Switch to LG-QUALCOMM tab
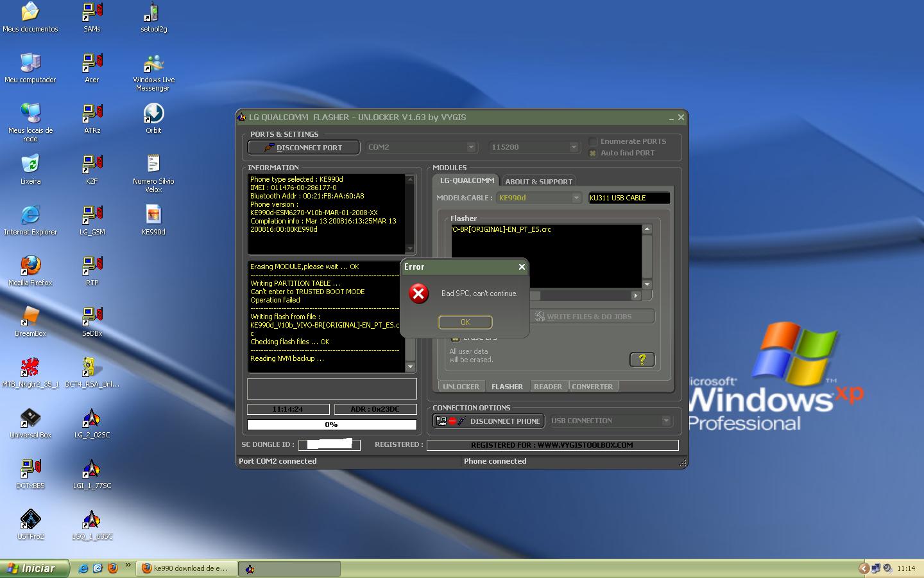The height and width of the screenshot is (578, 924). 466,180
